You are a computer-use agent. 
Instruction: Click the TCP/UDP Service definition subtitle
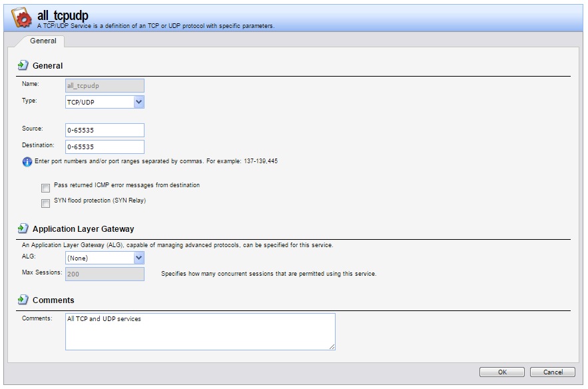pos(156,26)
